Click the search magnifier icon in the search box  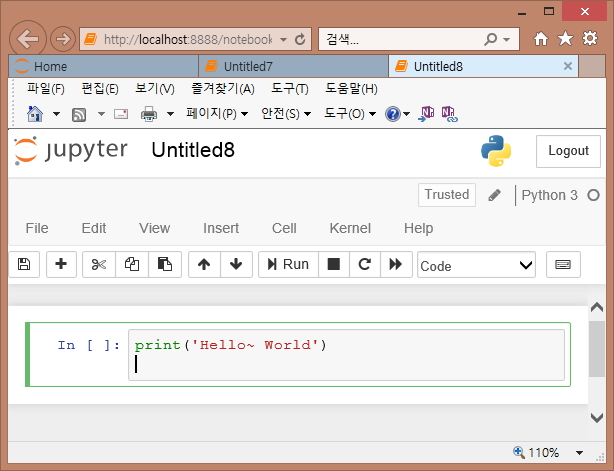[491, 39]
